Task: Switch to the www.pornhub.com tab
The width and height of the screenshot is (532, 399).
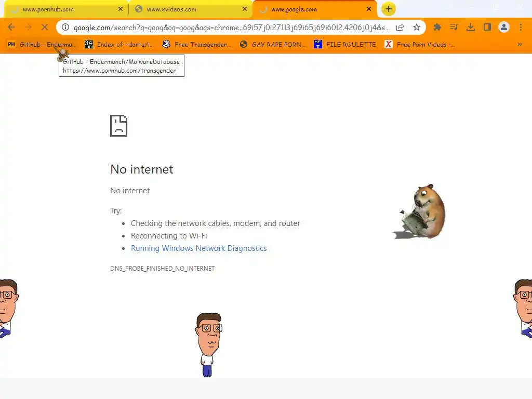Action: [66, 9]
